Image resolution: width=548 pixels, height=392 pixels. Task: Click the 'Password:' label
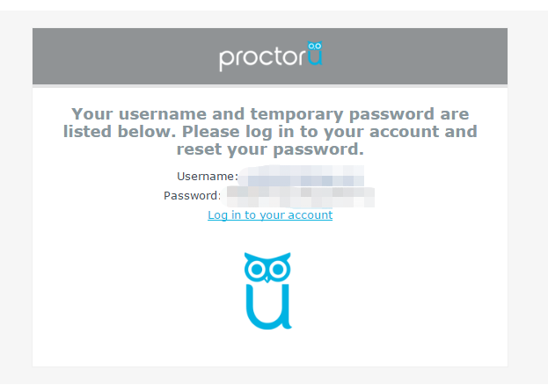click(x=192, y=195)
